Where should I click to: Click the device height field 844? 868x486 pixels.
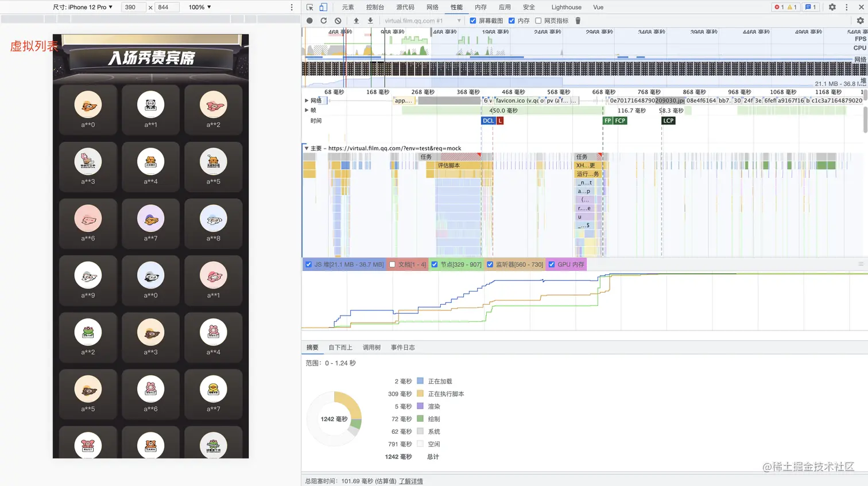(x=167, y=7)
